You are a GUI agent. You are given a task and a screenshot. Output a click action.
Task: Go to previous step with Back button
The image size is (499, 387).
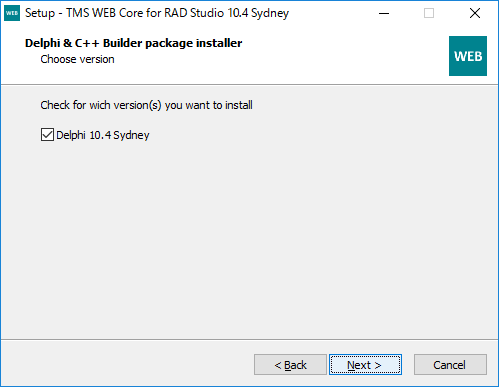click(x=290, y=365)
